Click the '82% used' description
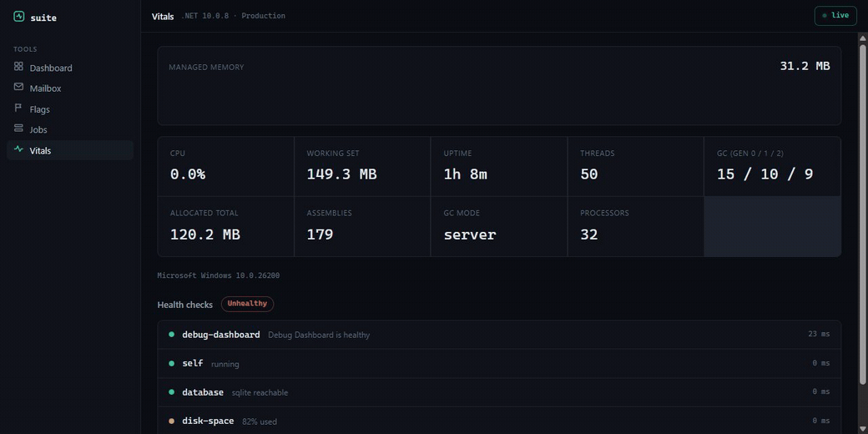The image size is (868, 434). 259,421
